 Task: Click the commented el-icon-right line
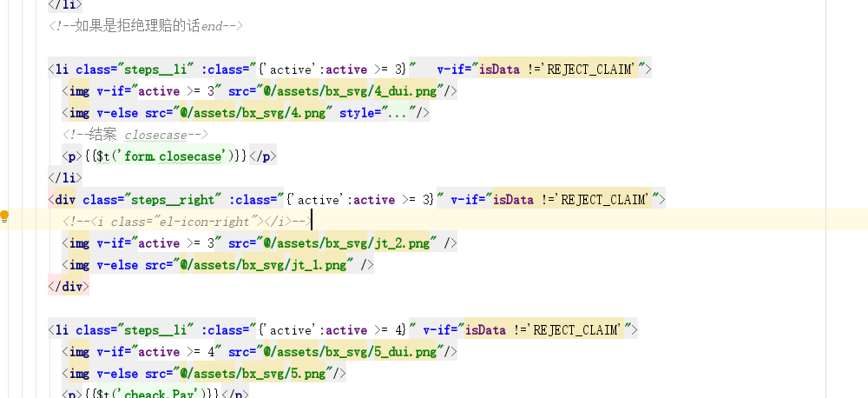(x=187, y=222)
